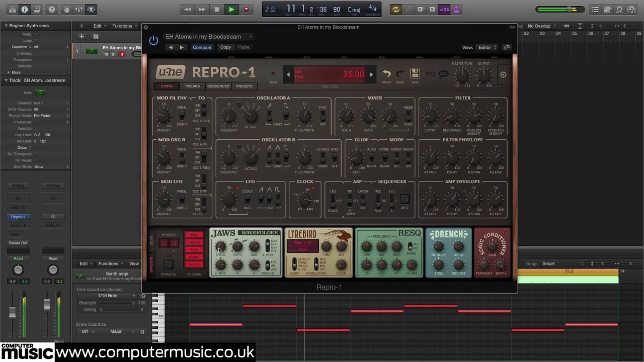Open the View Editor dropdown
The width and height of the screenshot is (644, 362).
point(487,47)
